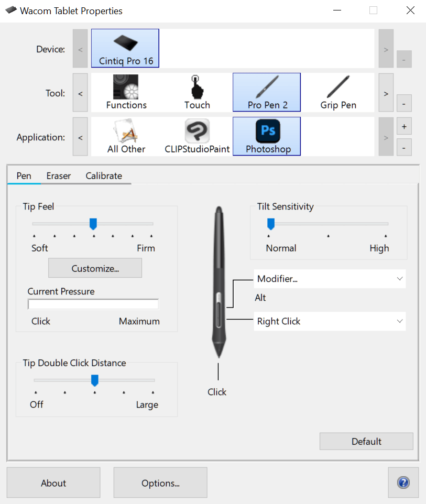Add an application with the plus button
The image size is (426, 504).
403,126
